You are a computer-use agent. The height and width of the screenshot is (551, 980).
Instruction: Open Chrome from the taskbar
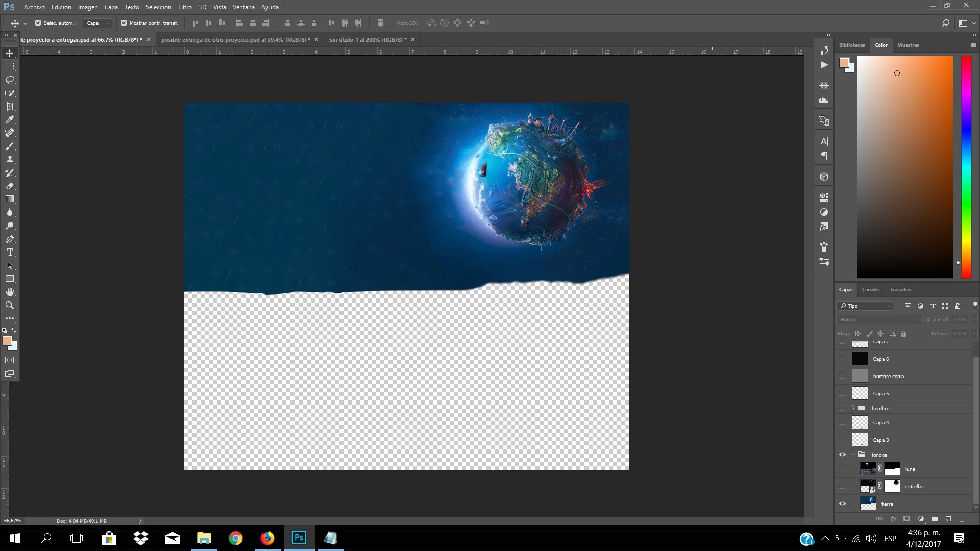235,538
